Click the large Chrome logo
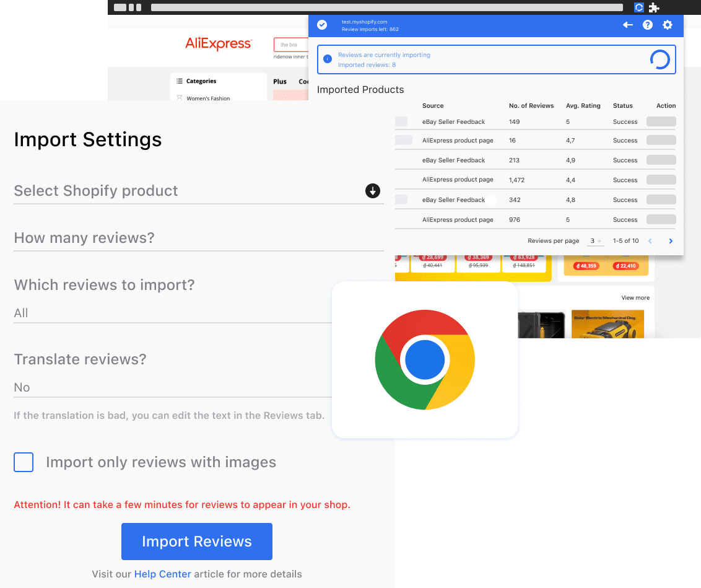This screenshot has width=701, height=588. coord(425,360)
